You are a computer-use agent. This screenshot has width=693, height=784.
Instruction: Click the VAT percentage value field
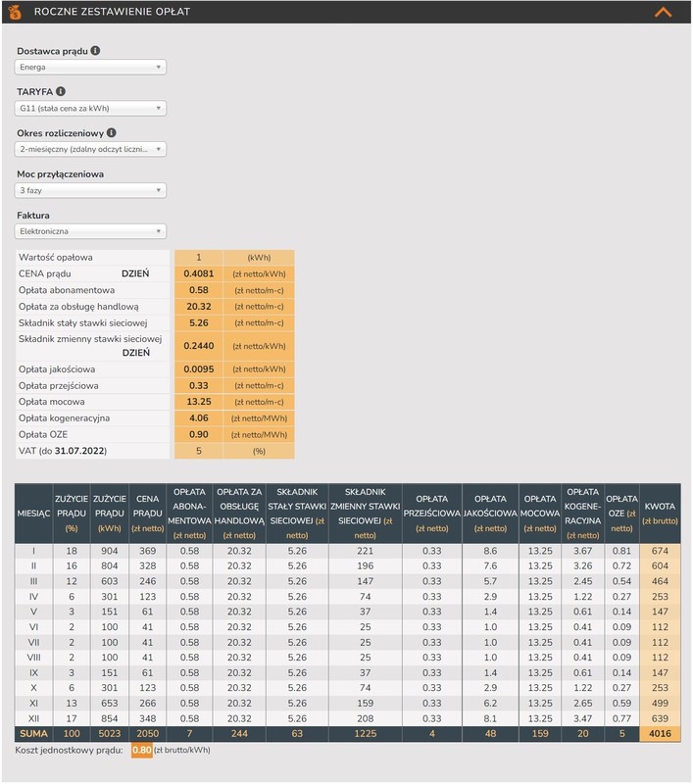pyautogui.click(x=199, y=451)
